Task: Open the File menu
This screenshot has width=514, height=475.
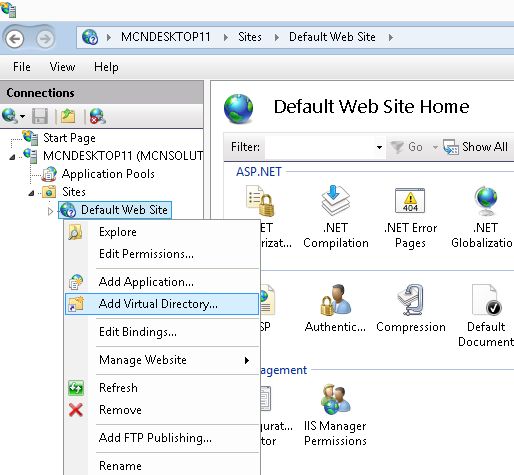Action: (x=22, y=67)
